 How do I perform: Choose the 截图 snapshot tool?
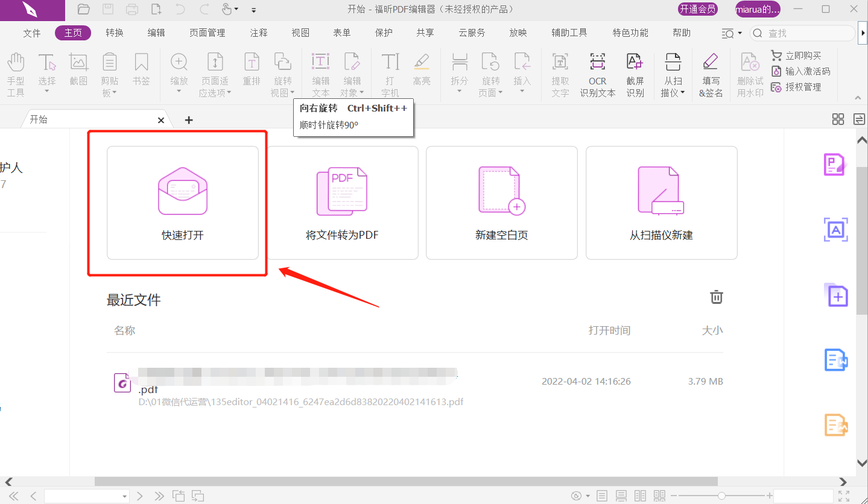[78, 69]
